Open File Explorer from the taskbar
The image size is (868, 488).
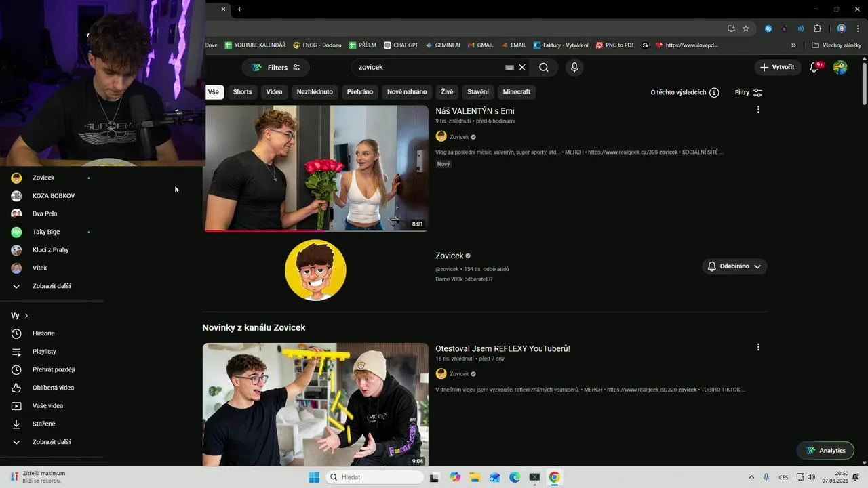click(475, 477)
